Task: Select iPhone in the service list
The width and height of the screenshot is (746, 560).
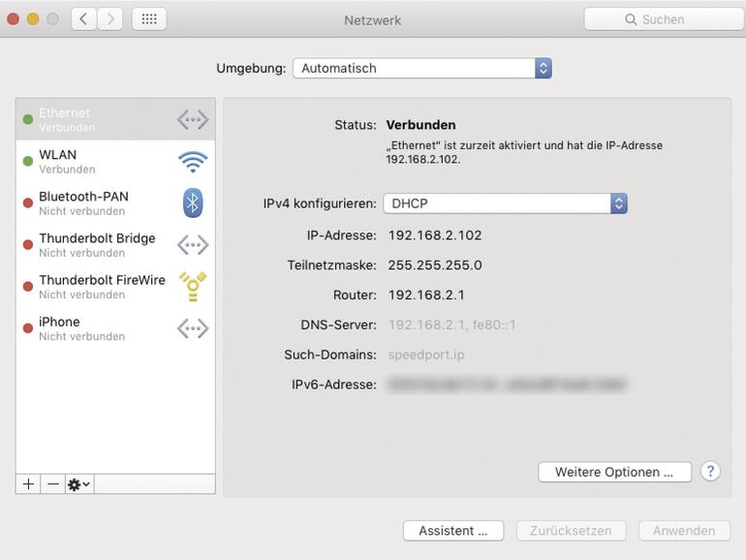Action: tap(115, 328)
